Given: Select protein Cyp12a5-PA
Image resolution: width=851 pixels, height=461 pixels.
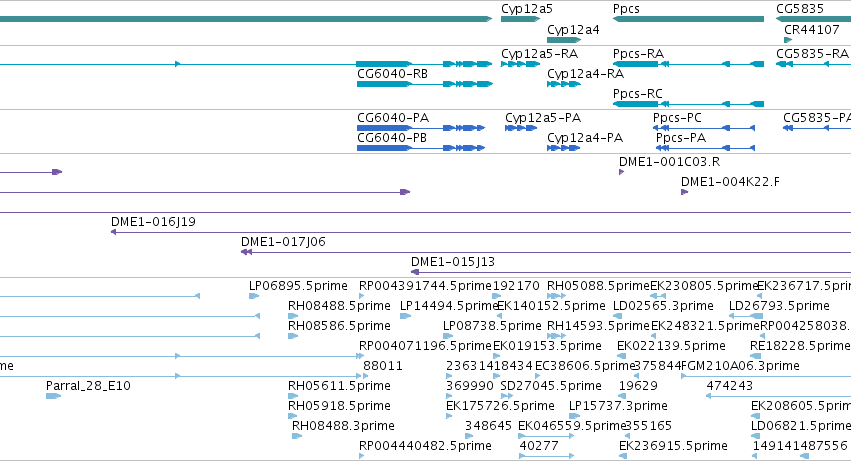Looking at the screenshot, I should 543,118.
